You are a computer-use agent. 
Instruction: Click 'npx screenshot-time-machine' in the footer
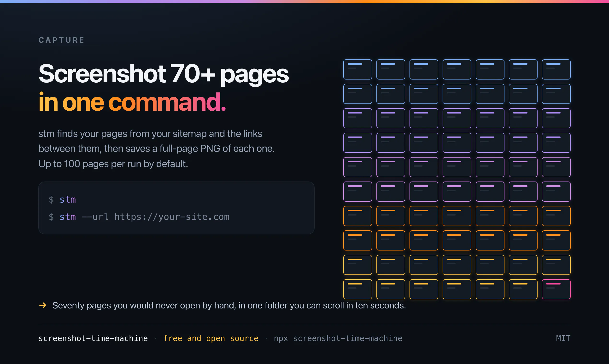[338, 338]
